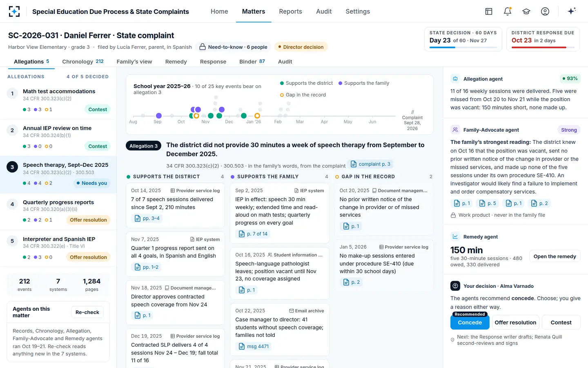Click the lock icon on Need-to-know chip
Screen dimensions: 588x368
click(x=202, y=47)
